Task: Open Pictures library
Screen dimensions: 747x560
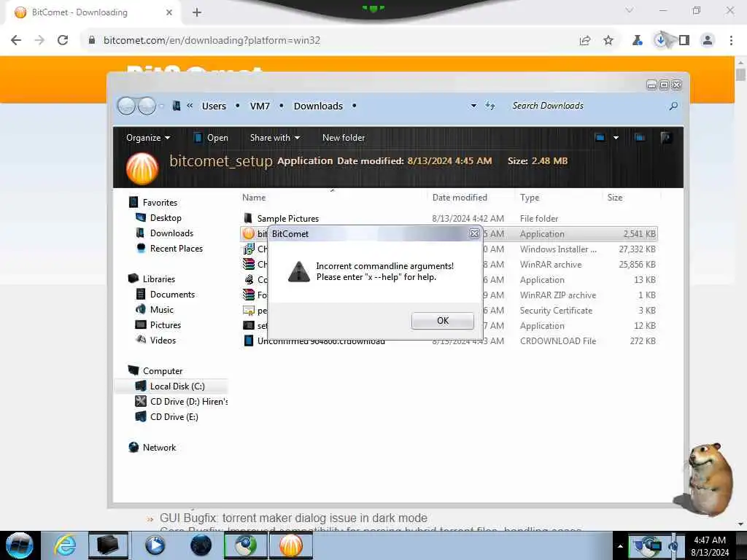Action: [166, 324]
